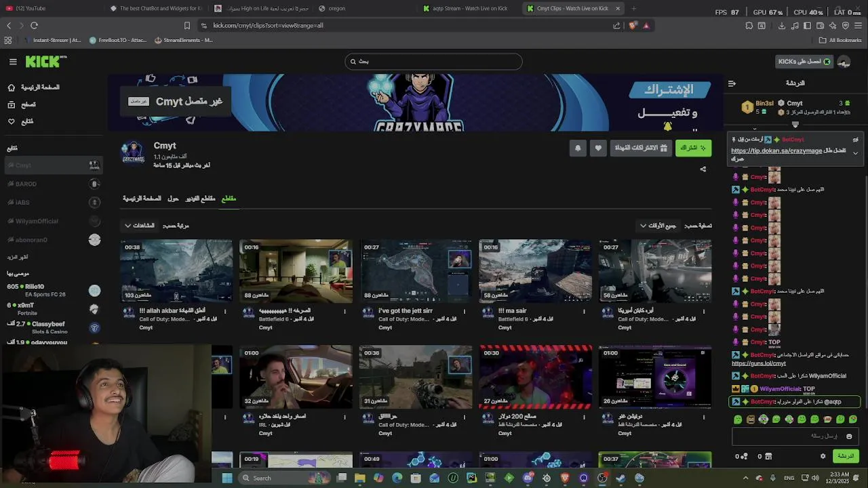Screen dimensions: 868x488
Task: Open the Kick hamburger menu
Action: (13, 62)
